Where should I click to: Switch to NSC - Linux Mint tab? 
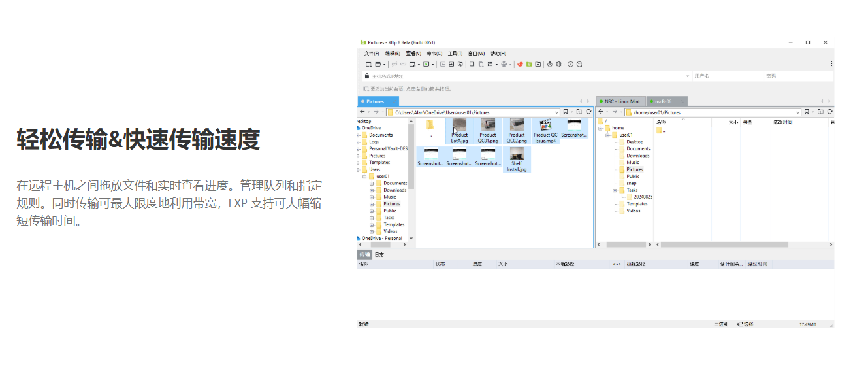pos(622,101)
